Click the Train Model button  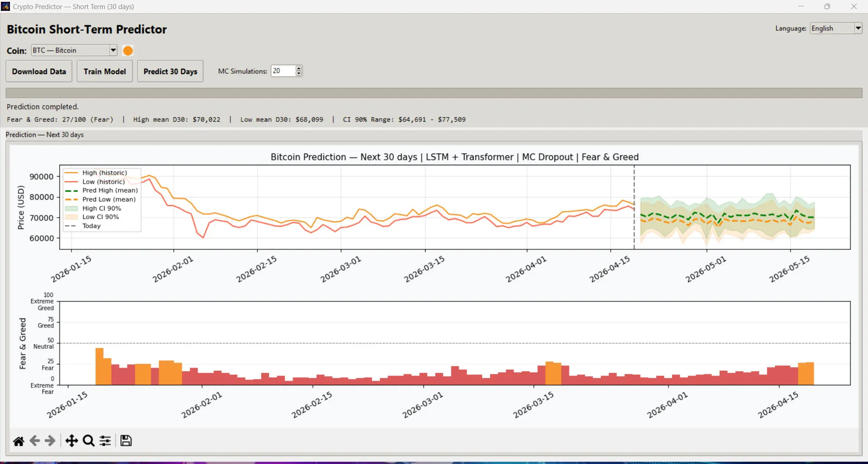point(104,72)
